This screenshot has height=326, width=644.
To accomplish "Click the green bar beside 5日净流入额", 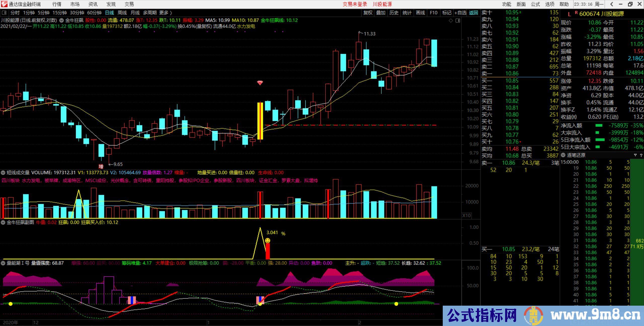I will pos(600,140).
